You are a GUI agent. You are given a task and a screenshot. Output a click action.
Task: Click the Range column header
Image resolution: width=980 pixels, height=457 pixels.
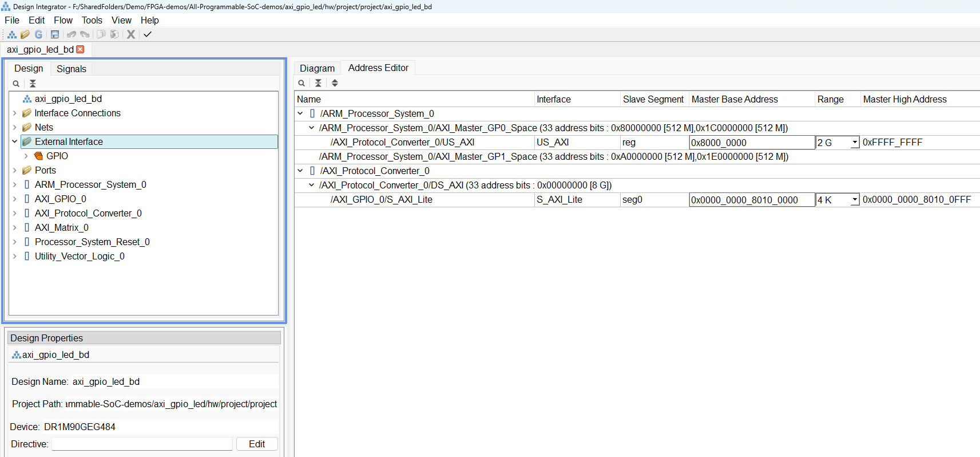(838, 99)
